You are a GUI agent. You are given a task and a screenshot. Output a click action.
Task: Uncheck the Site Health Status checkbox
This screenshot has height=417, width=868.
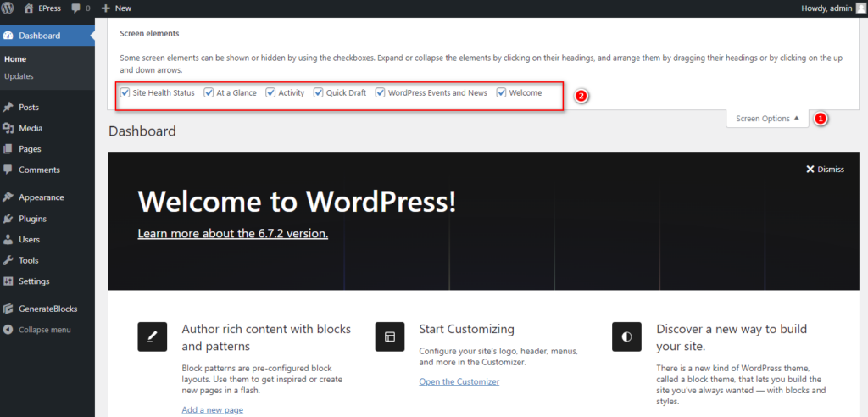pos(125,92)
